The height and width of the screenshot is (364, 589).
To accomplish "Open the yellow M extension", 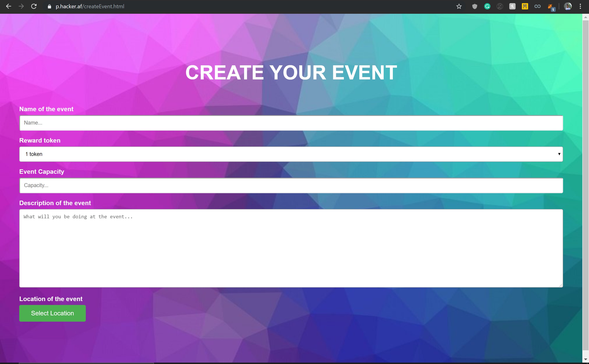I will 525,6.
